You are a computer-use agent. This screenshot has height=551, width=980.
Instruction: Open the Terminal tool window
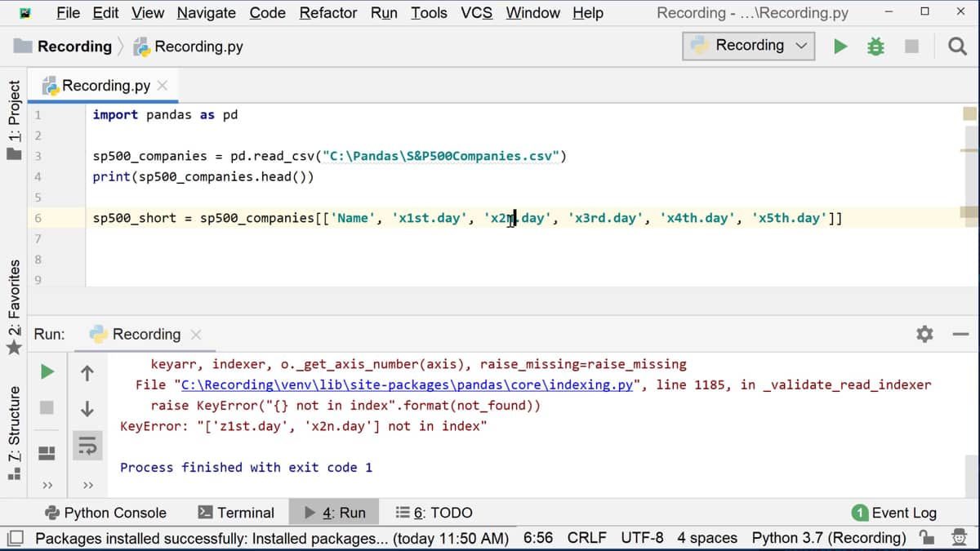237,513
